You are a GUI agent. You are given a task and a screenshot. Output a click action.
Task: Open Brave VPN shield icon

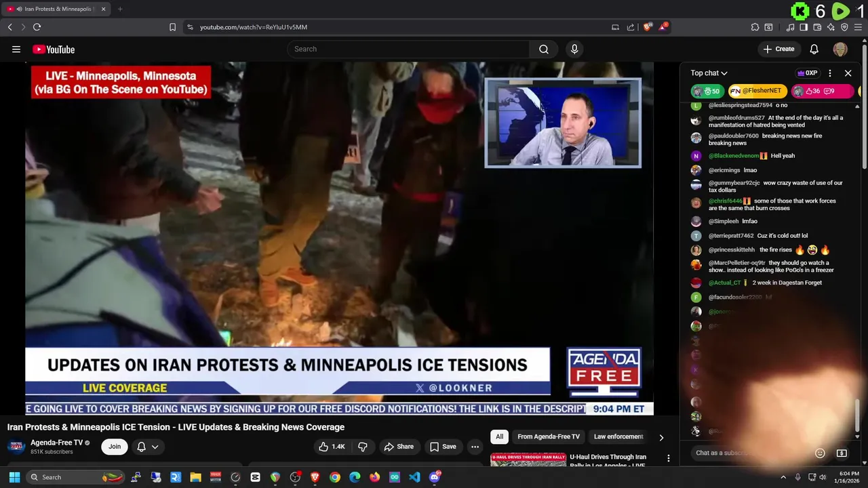tap(844, 27)
